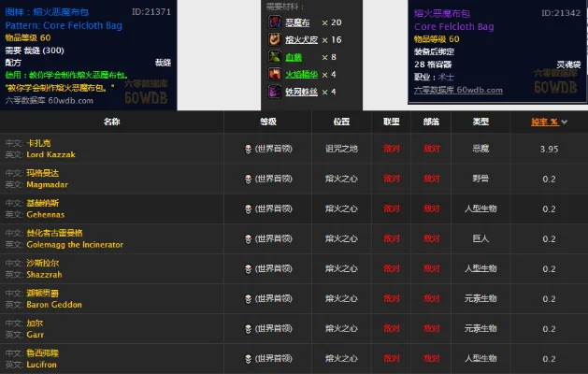The image size is (588, 374).
Task: Click the skull icon in Lucifron row
Action: [x=248, y=359]
